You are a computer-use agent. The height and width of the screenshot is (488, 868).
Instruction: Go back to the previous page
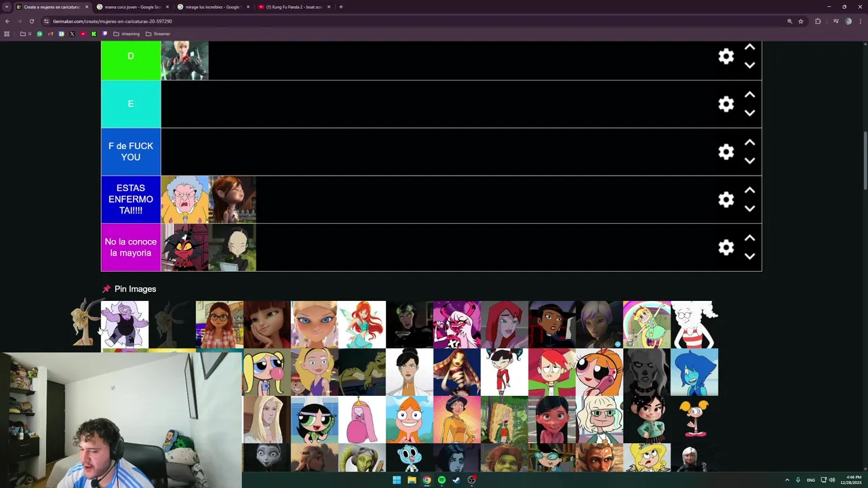7,21
